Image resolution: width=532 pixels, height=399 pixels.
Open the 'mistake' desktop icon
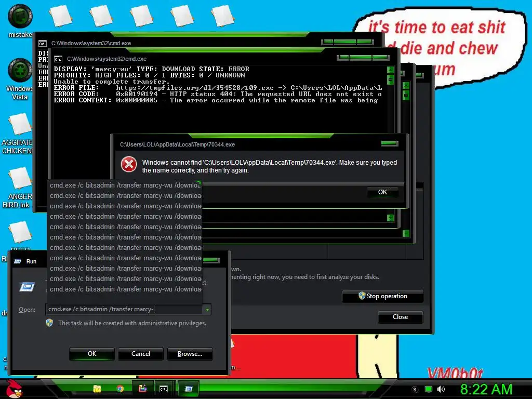click(20, 20)
